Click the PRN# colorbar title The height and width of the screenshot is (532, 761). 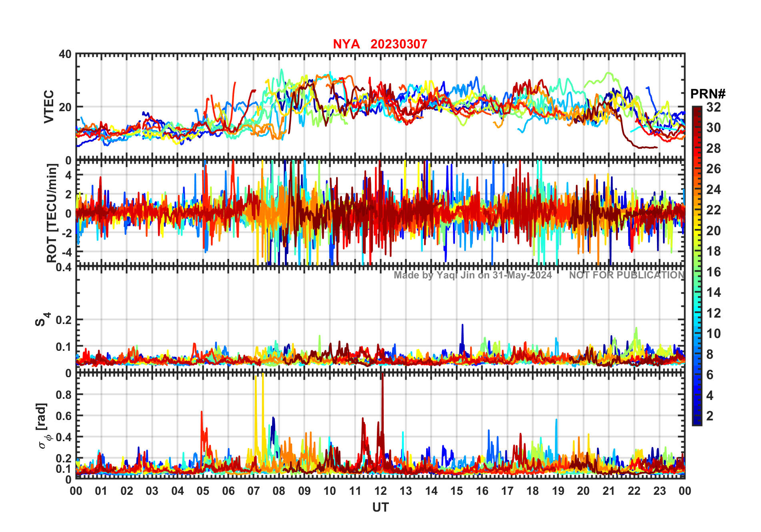(708, 94)
